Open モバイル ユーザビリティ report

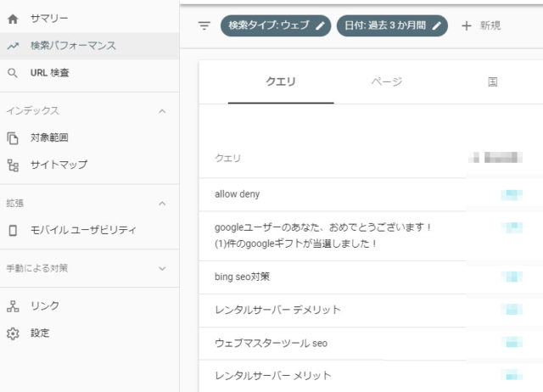pos(89,230)
